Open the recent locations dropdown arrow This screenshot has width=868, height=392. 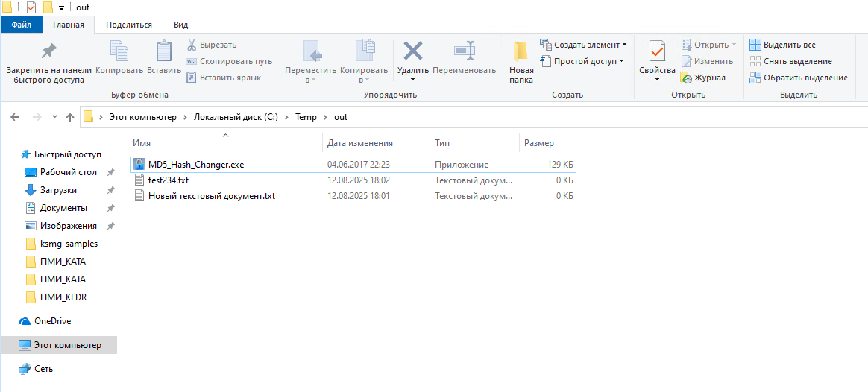[54, 117]
